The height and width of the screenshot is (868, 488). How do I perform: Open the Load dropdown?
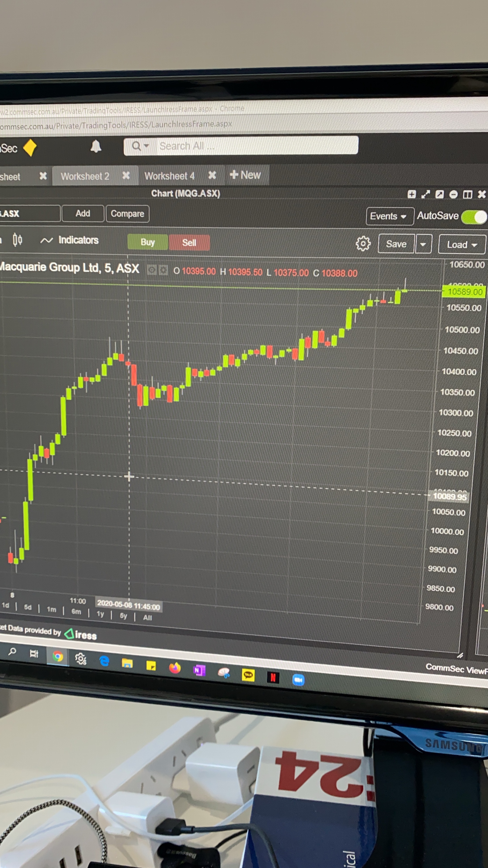tap(461, 245)
